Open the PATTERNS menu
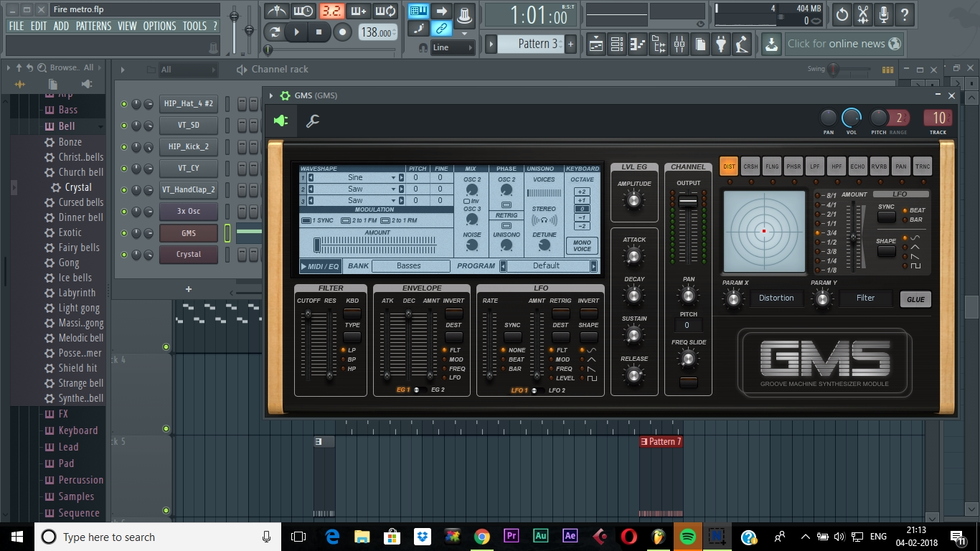The width and height of the screenshot is (980, 551). pyautogui.click(x=93, y=26)
